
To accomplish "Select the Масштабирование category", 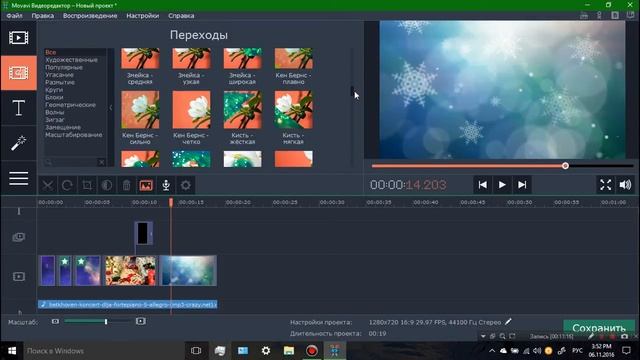I will point(73,135).
